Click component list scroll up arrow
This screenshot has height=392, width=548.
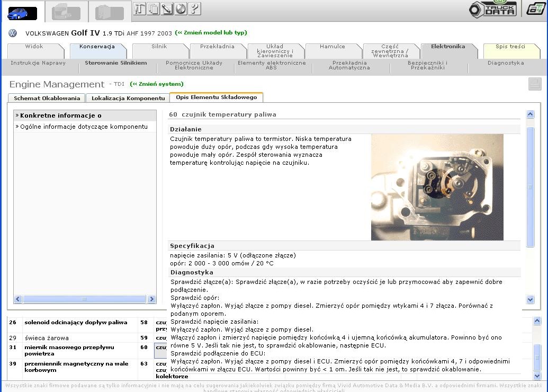point(537,321)
